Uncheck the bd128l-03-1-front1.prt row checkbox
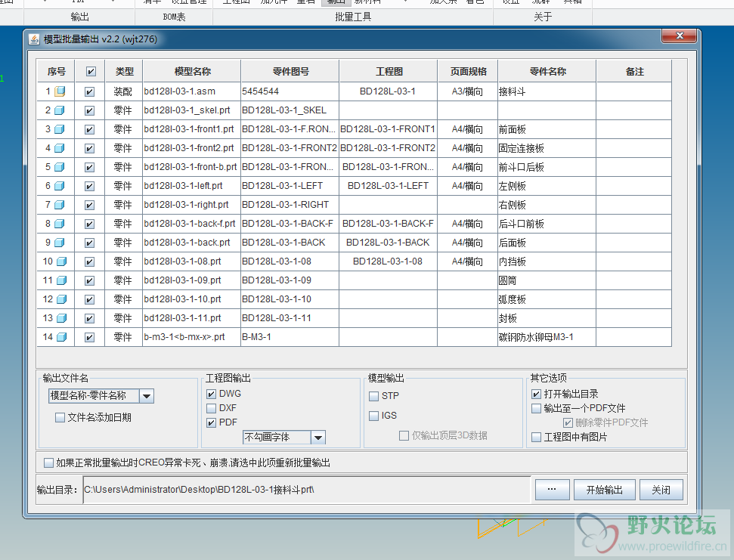Viewport: 734px width, 560px height. [89, 129]
